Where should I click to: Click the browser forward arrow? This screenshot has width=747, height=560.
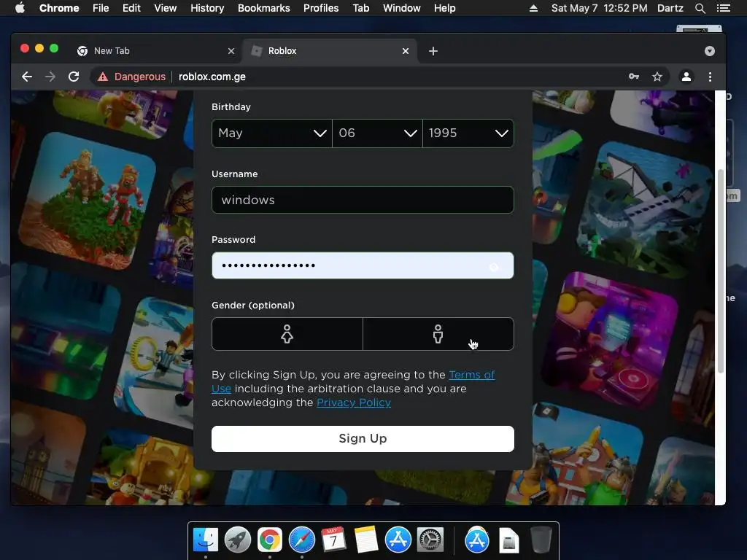[50, 77]
